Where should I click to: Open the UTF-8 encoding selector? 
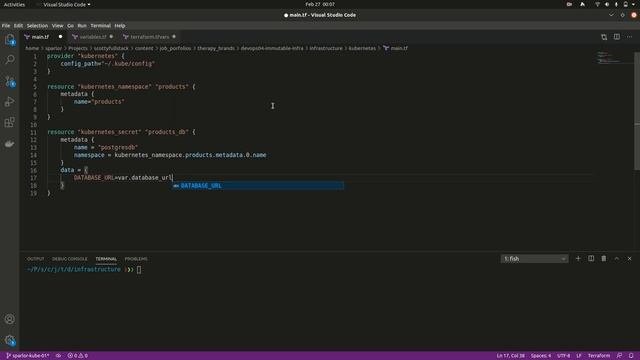(563, 356)
